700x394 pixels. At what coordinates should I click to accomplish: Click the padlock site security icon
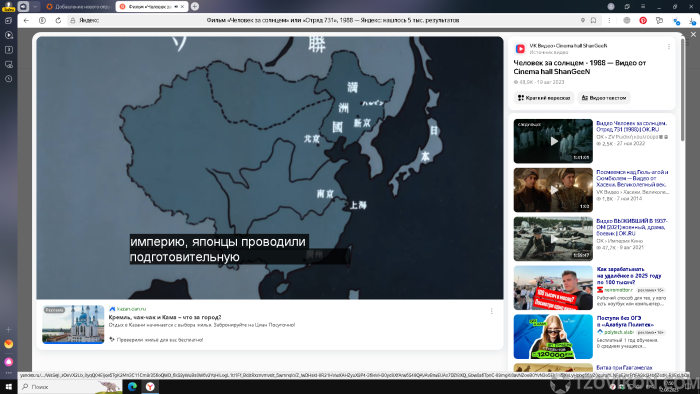click(x=73, y=21)
